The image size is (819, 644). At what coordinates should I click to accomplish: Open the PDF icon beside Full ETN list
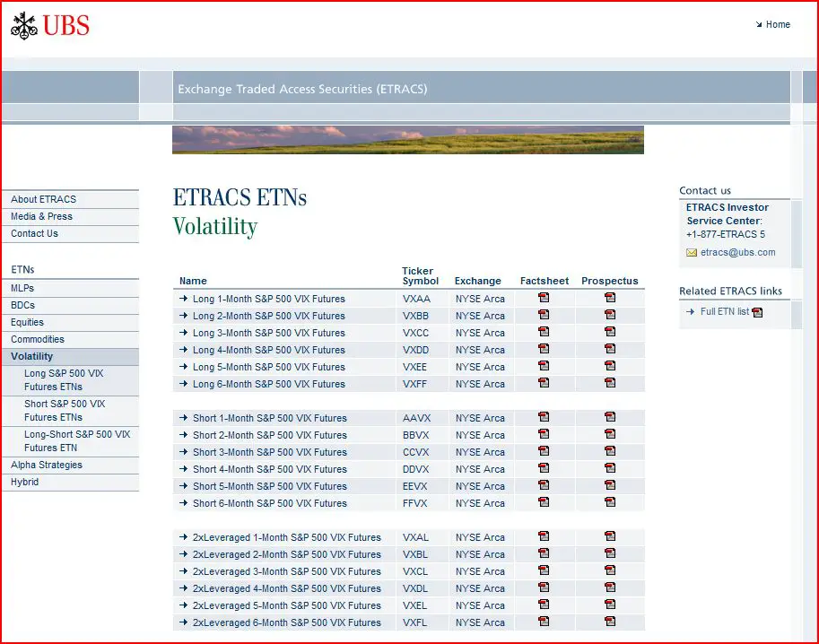click(x=757, y=312)
